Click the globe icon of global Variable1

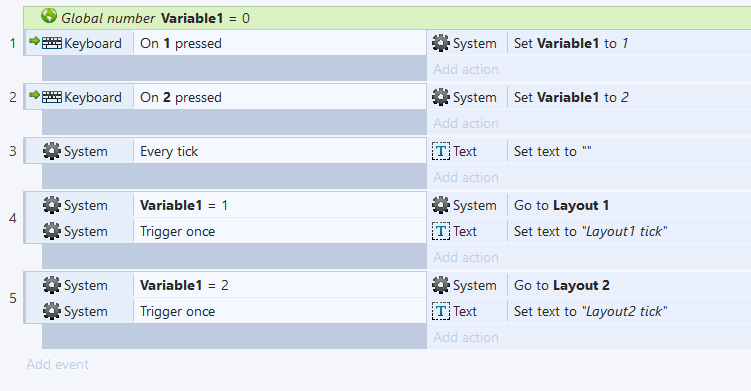pos(49,16)
